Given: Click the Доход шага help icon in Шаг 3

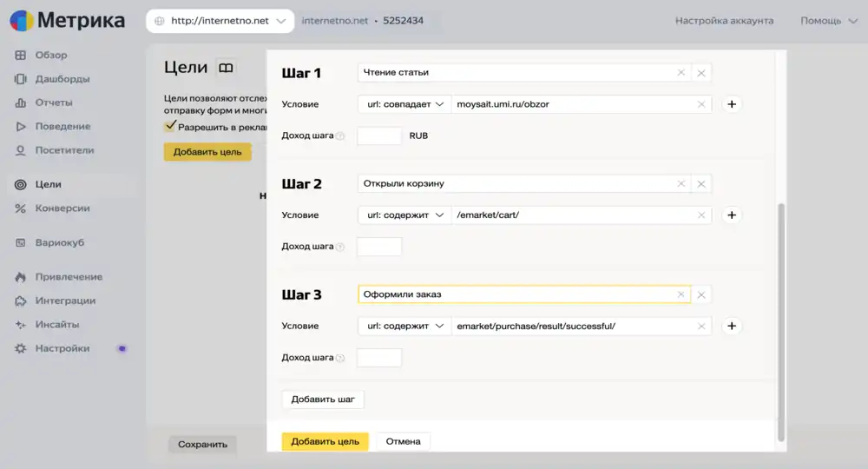Looking at the screenshot, I should 340,358.
